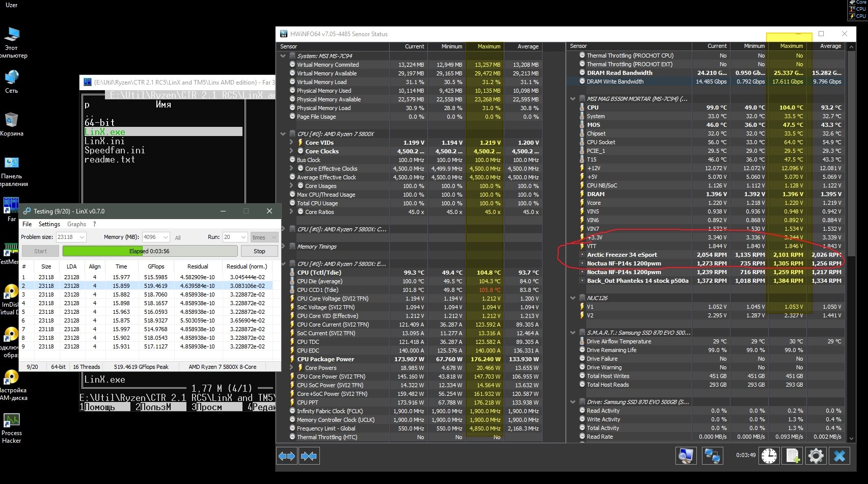868x484 pixels.
Task: Open the File menu in LinX
Action: (x=27, y=224)
